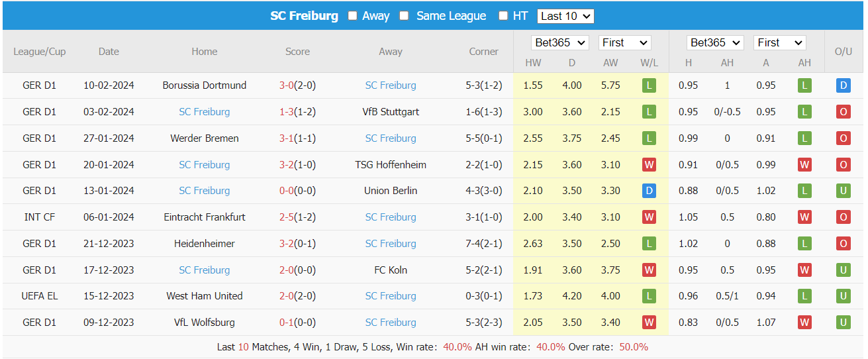Image resolution: width=868 pixels, height=359 pixels.
Task: Click the 2-5 score of the Eintracht Frankfurt match
Action: pos(286,217)
